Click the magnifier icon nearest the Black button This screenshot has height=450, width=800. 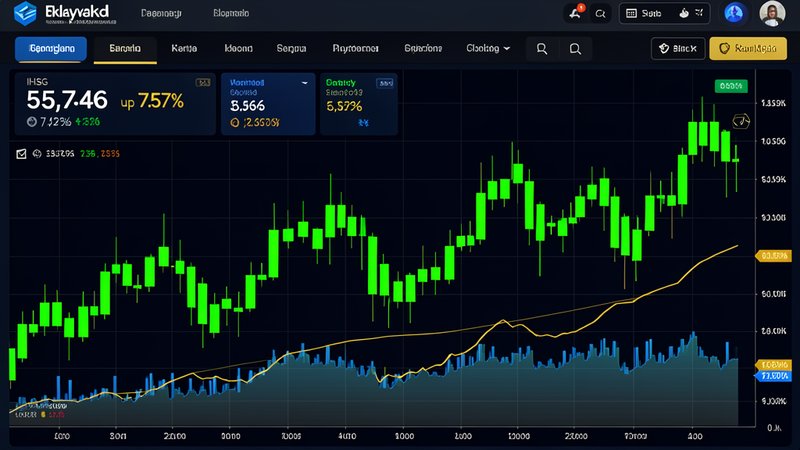pos(575,49)
